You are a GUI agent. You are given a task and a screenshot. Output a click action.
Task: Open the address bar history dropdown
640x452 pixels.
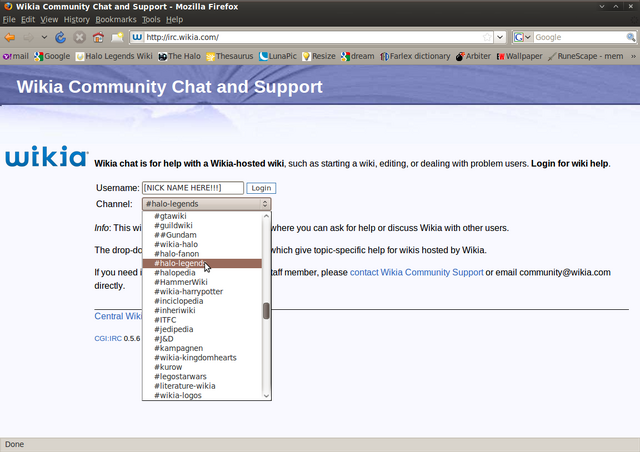(500, 37)
